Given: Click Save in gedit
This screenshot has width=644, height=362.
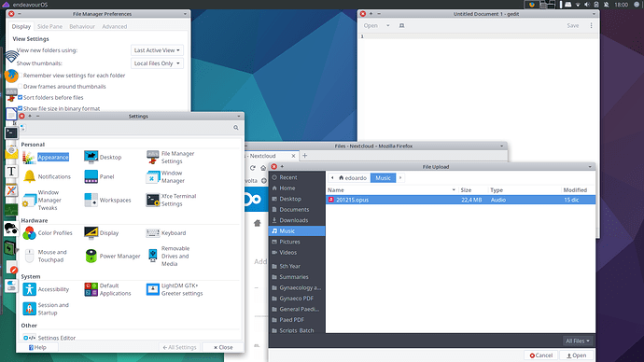Looking at the screenshot, I should [572, 25].
